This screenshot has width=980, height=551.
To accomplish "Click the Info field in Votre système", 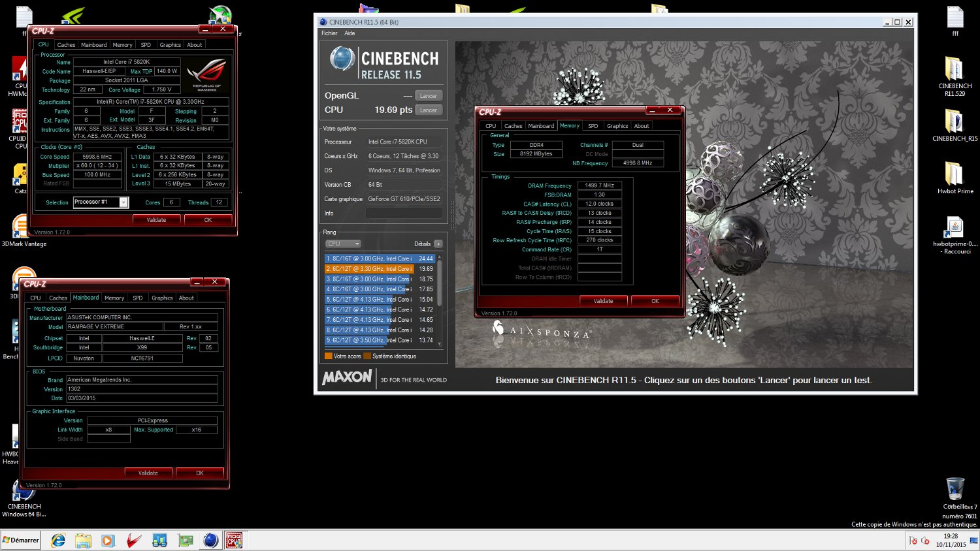I will pos(404,213).
